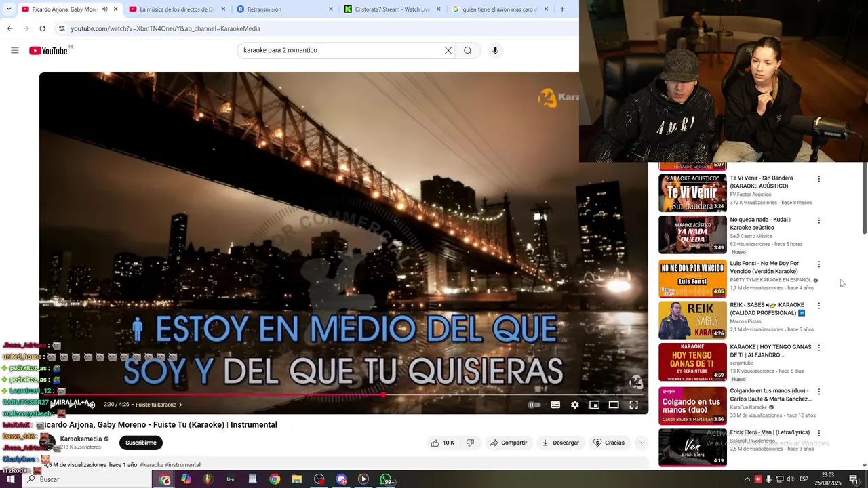Go to the YouTube home logo
Screen dimensions: 868x488
pyautogui.click(x=49, y=51)
